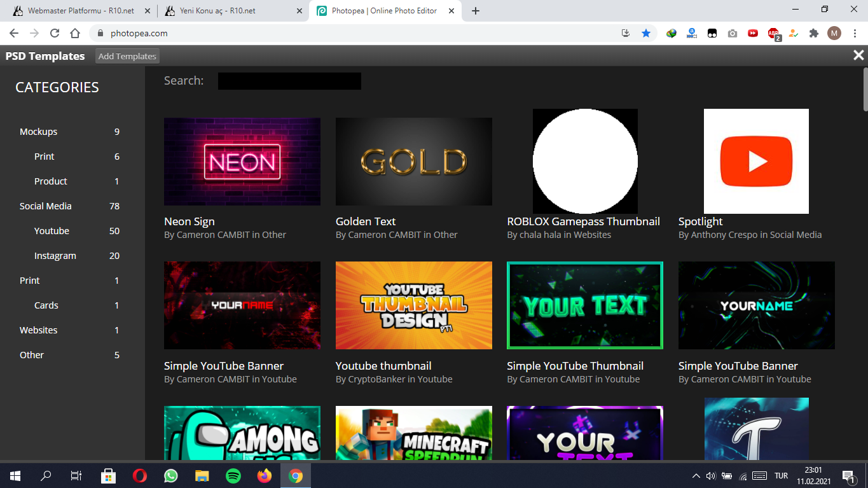Image resolution: width=868 pixels, height=488 pixels.
Task: Click the gray camera extension icon
Action: [733, 33]
